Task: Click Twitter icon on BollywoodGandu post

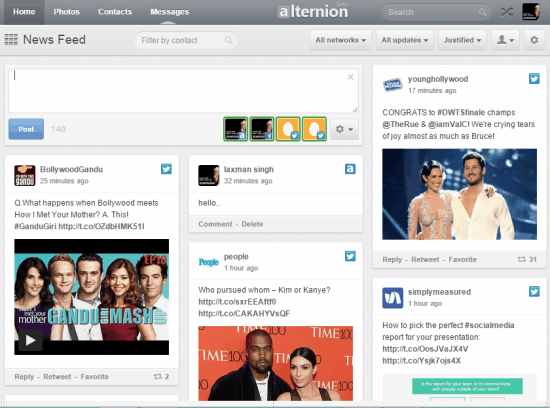Action: click(x=166, y=169)
